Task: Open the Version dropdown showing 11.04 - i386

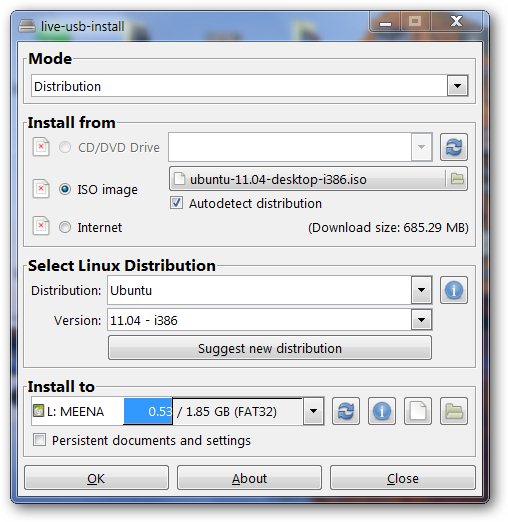Action: pos(421,320)
